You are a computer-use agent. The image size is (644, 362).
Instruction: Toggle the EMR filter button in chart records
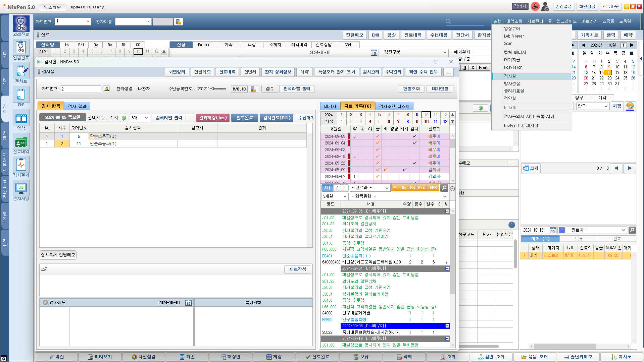pos(433,188)
